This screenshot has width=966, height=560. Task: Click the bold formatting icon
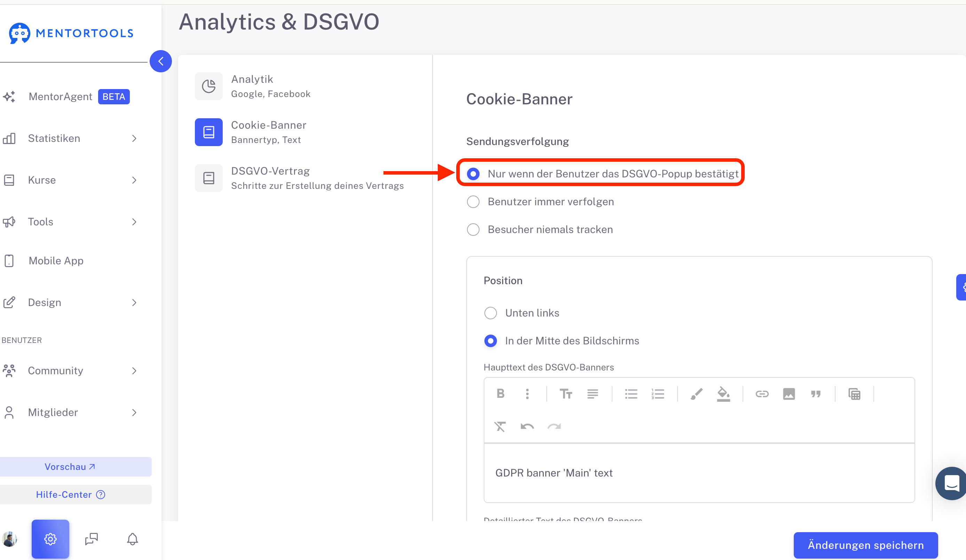(500, 394)
